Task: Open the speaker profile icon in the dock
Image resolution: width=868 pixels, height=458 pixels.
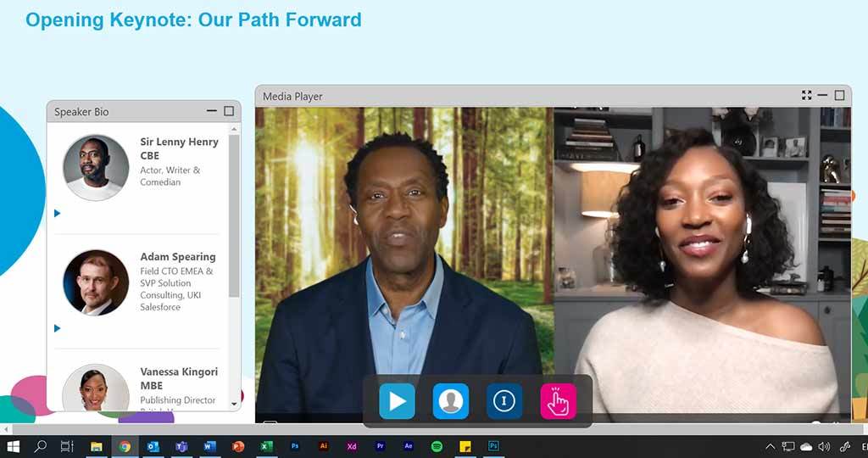Action: pos(451,401)
